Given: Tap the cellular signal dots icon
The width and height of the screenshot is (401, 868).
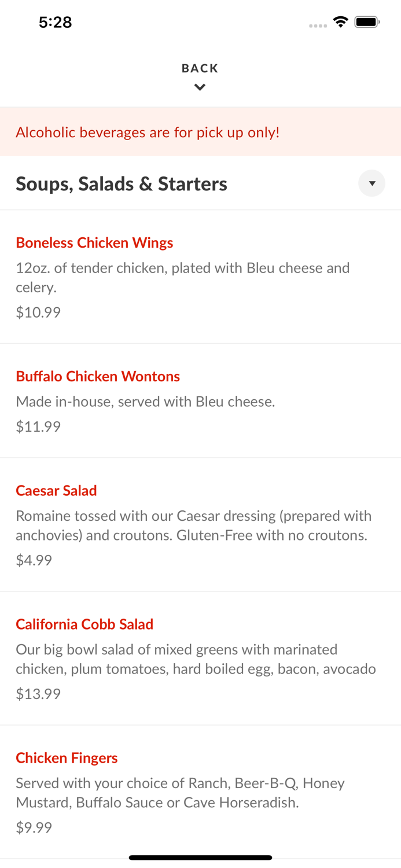Looking at the screenshot, I should click(x=318, y=25).
